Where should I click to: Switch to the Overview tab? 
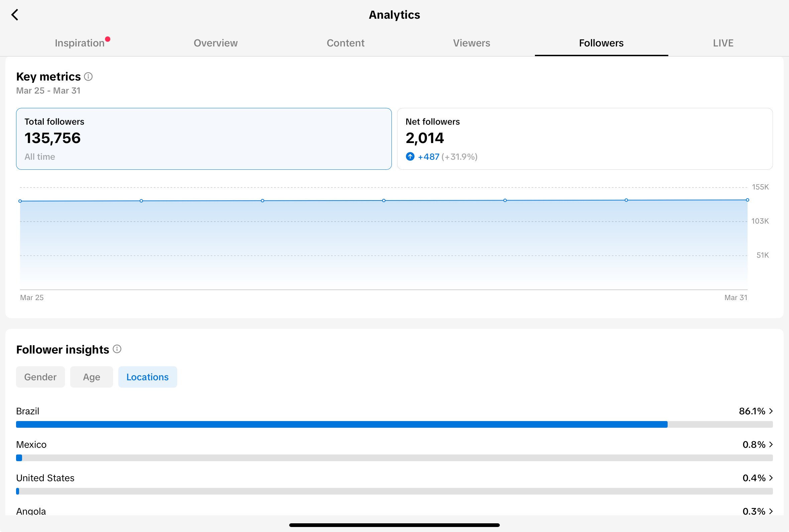click(216, 43)
